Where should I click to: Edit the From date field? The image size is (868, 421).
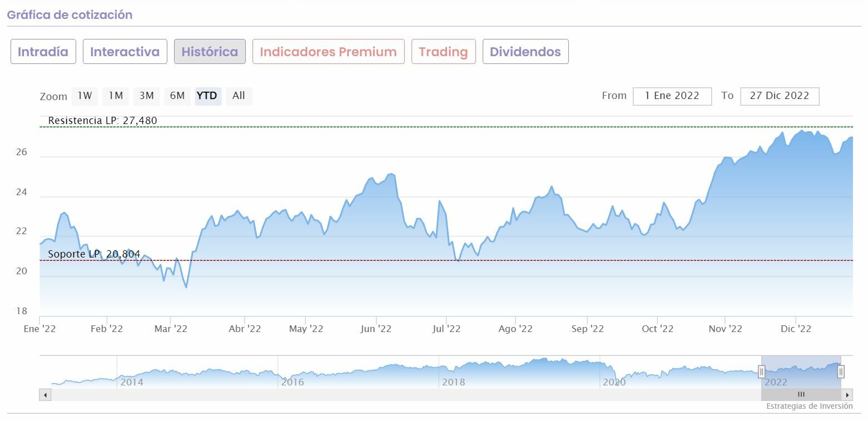672,96
